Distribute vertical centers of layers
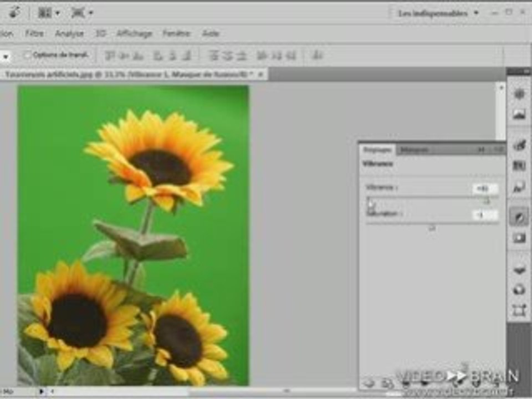 (227, 55)
